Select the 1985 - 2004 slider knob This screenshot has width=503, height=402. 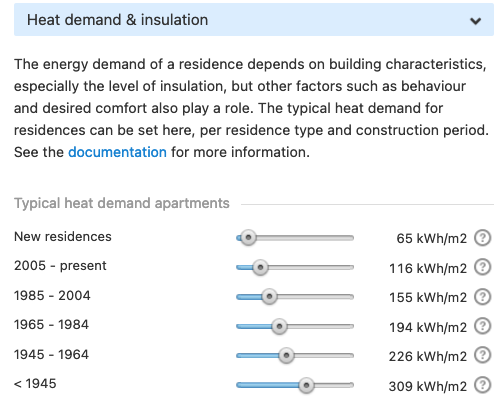[269, 297]
